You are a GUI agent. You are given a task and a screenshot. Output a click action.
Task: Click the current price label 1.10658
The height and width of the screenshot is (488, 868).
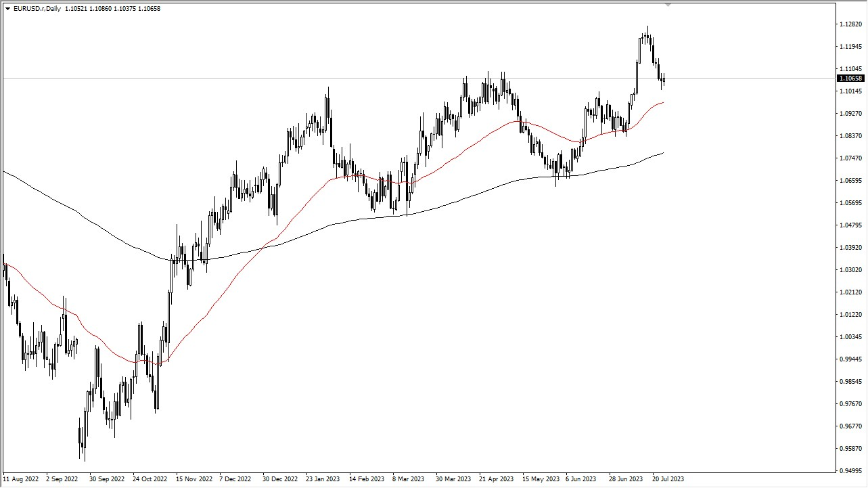851,79
